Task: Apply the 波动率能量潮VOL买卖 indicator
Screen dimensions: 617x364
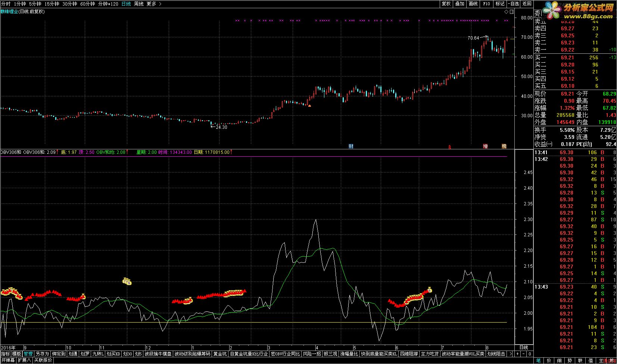Action: coord(463,354)
